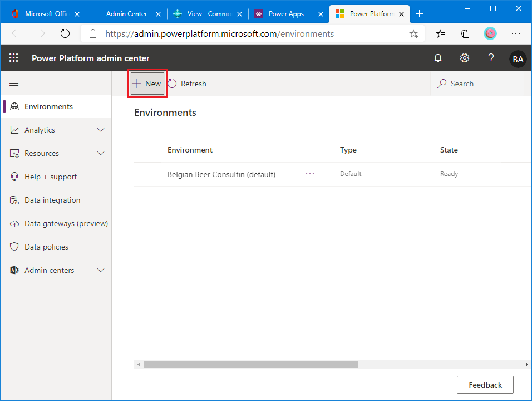Click the Help + support headset icon
The height and width of the screenshot is (401, 532).
14,177
